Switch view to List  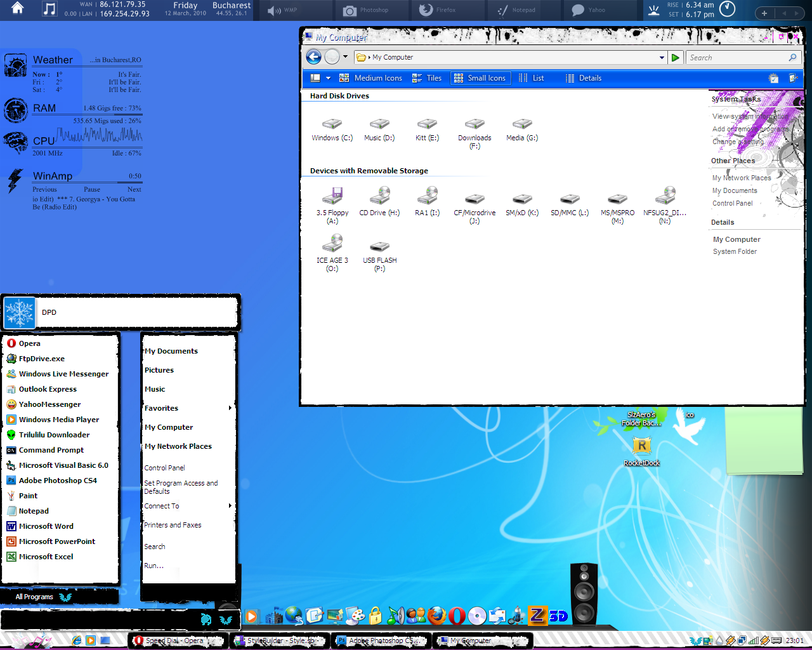coord(532,78)
